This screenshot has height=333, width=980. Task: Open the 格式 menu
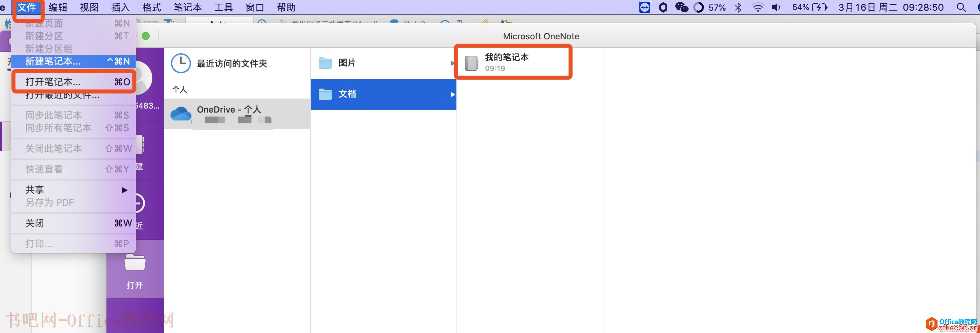tap(151, 7)
